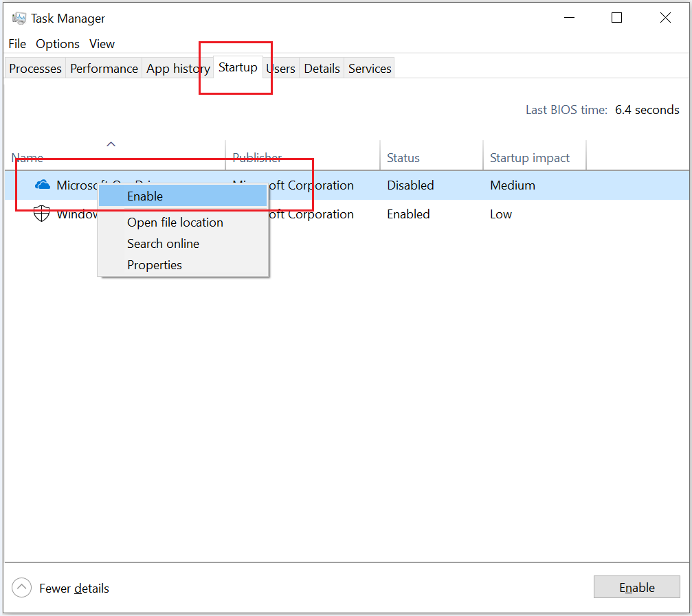Switch to the Details tab
692x616 pixels.
(x=322, y=69)
